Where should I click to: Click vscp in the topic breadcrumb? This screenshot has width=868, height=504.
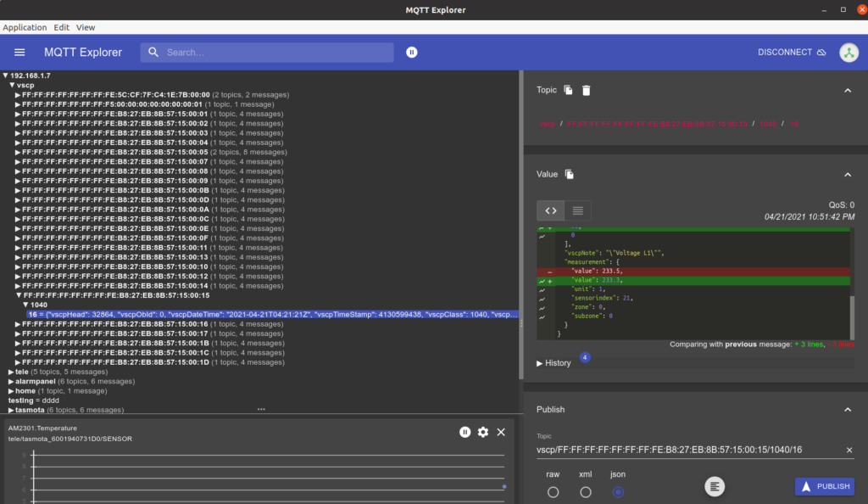547,124
